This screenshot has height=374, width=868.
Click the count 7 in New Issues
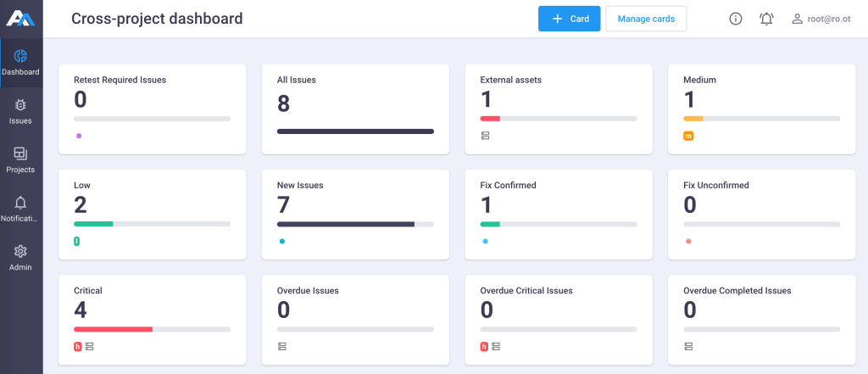pos(283,205)
